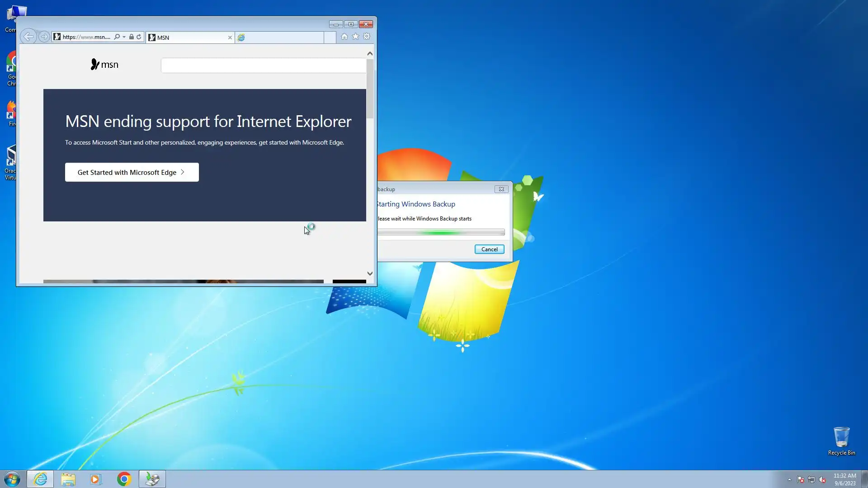Open IE Tools gear icon
Screen dimensions: 868x488
367,37
